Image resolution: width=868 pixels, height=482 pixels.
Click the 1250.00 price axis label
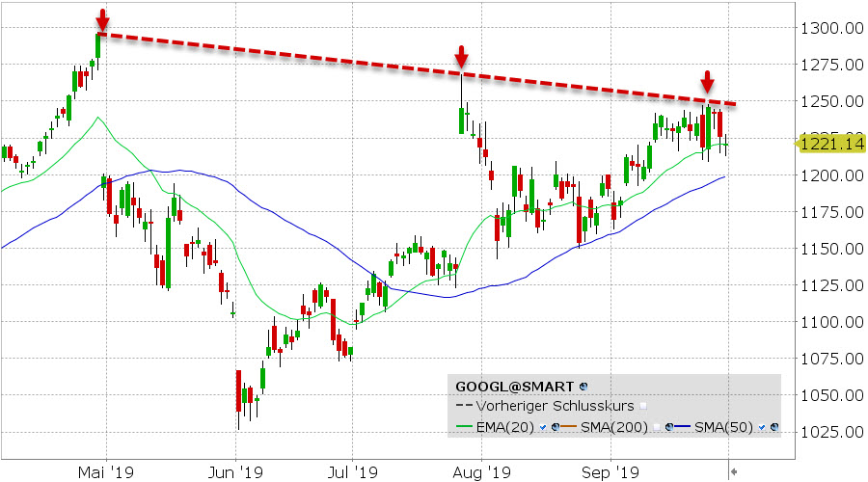[x=832, y=101]
